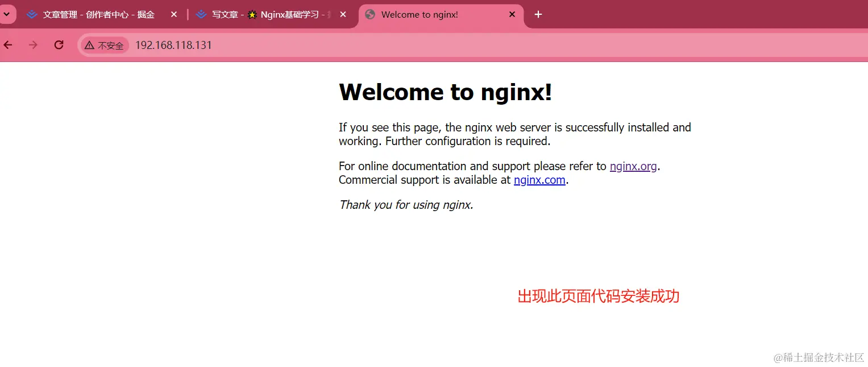Click the 文章管理 tab's Juejin favicon

click(32, 15)
